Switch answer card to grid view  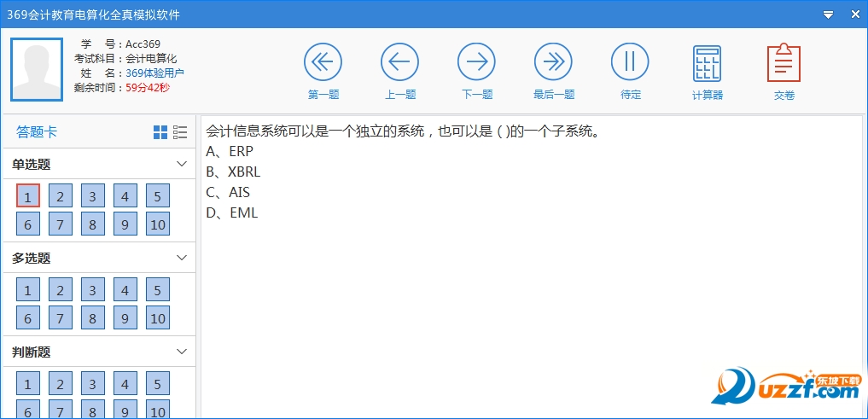point(160,132)
